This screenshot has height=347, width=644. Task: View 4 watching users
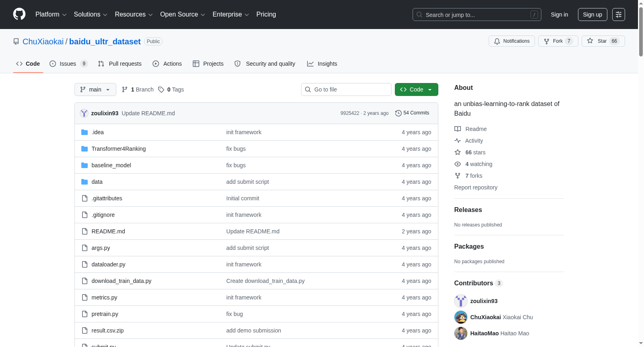pyautogui.click(x=473, y=164)
